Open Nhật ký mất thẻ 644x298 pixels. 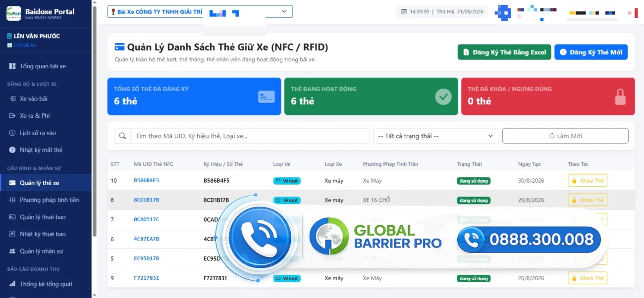(46, 150)
